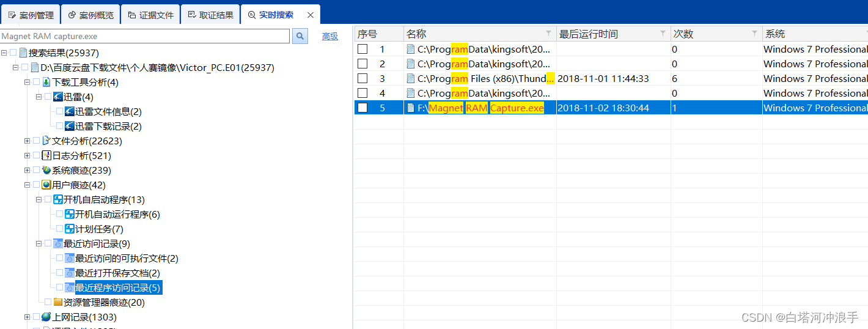Collapse the Victor_PC.E01 image node
This screenshot has height=329, width=868.
tap(15, 68)
